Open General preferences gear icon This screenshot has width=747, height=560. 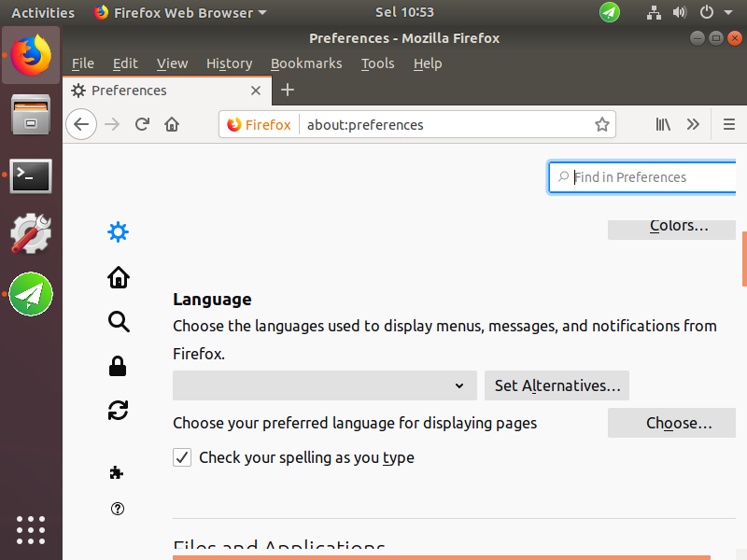coord(119,232)
